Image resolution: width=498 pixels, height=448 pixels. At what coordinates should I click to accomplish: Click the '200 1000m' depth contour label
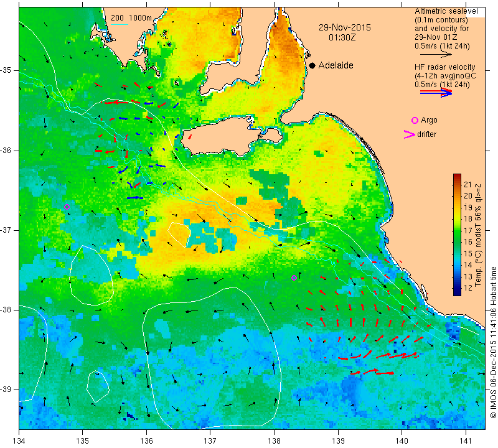(x=131, y=18)
